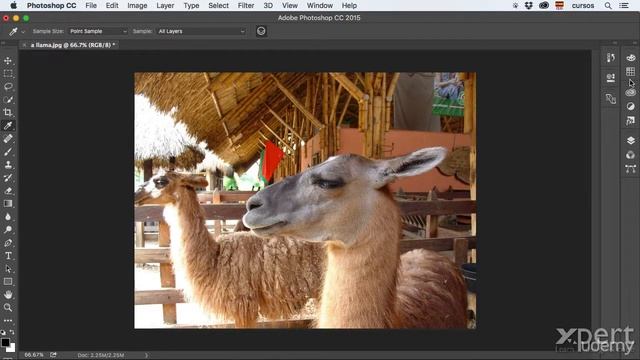Open the Layers panel icon
Screen dimensions: 640x360
[631, 140]
